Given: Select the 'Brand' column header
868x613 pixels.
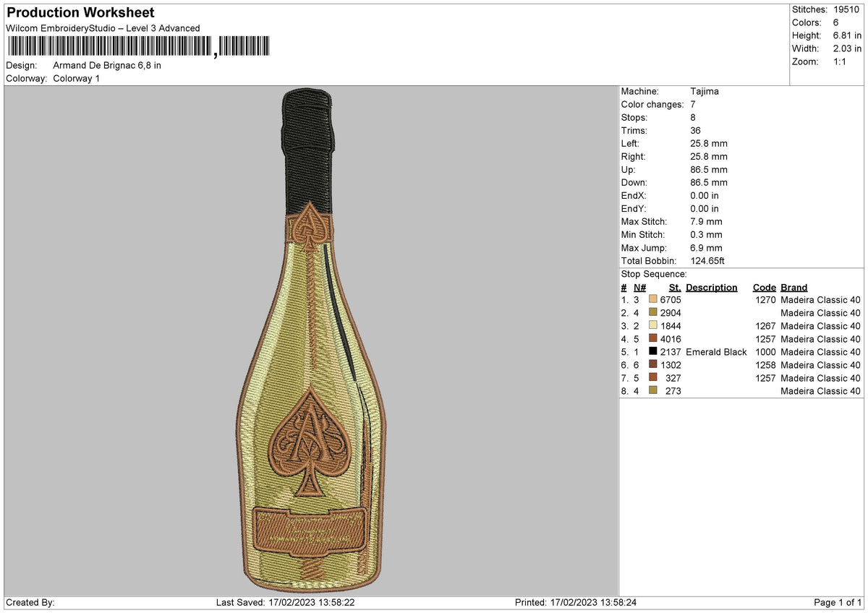Looking at the screenshot, I should tap(794, 288).
